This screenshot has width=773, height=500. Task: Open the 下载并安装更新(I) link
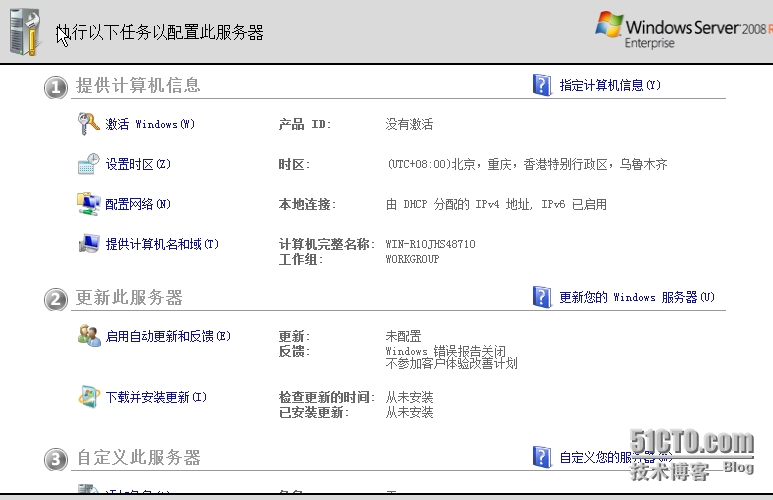156,397
